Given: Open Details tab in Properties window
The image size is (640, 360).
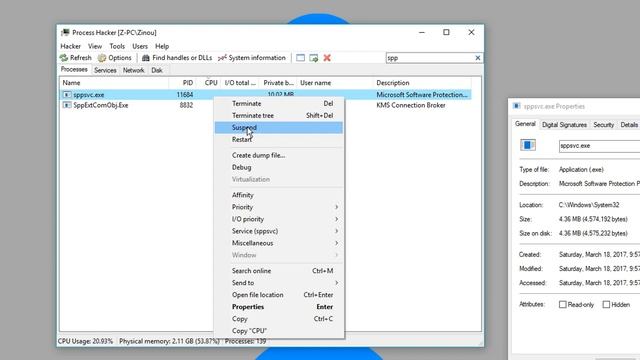Looking at the screenshot, I should (x=629, y=125).
